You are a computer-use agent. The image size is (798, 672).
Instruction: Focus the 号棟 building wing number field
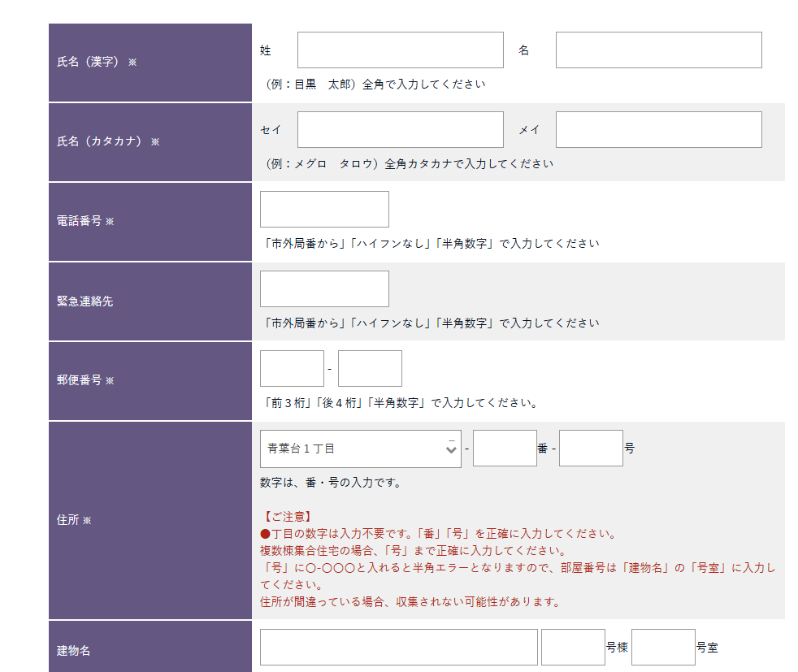tap(573, 648)
